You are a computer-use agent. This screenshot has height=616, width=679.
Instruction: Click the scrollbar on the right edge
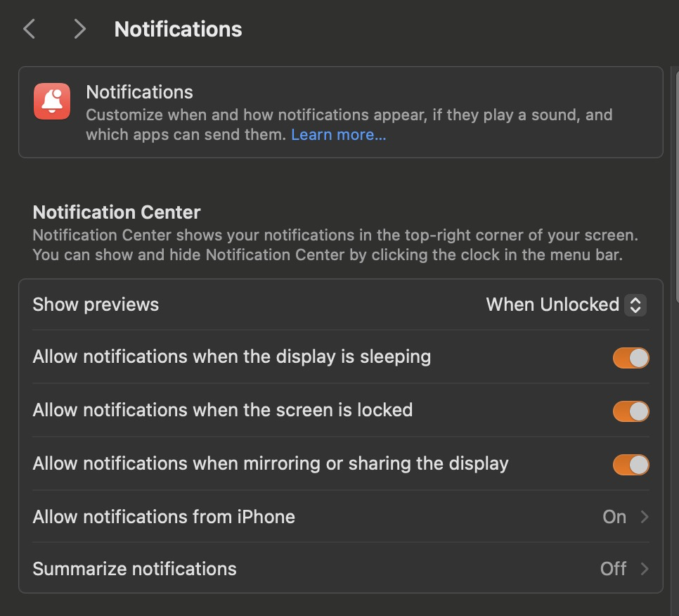[676, 183]
